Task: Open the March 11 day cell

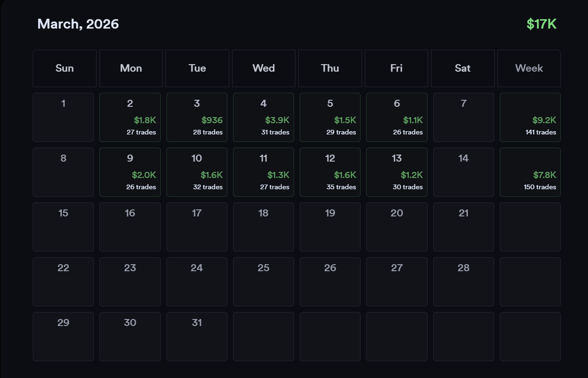Action: pos(263,172)
